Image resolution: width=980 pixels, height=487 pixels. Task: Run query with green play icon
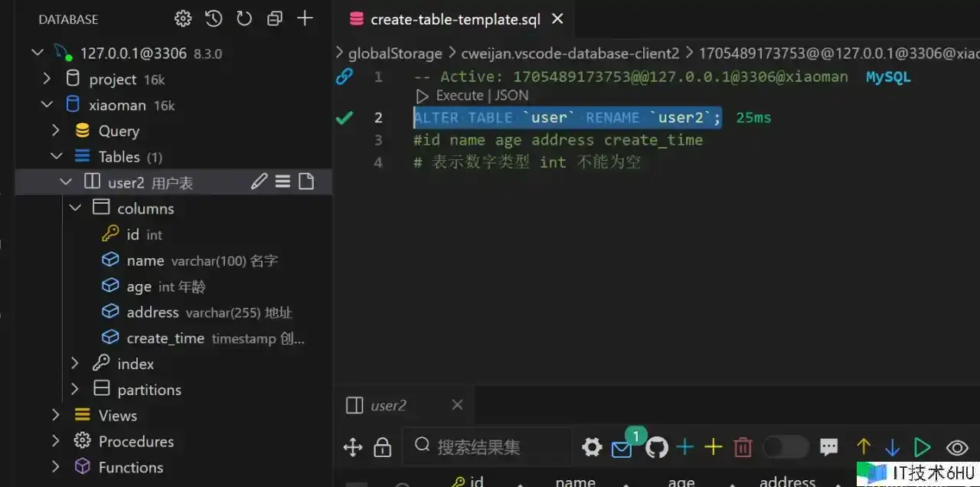923,447
